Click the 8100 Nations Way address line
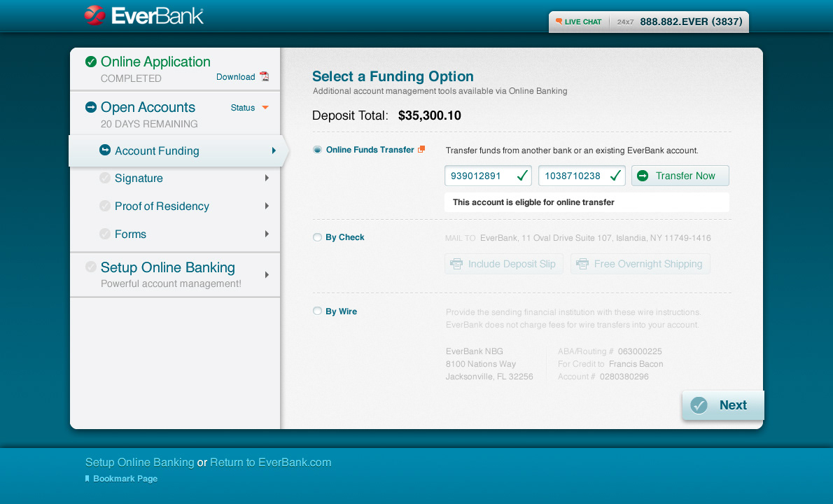This screenshot has height=504, width=833. coord(481,364)
